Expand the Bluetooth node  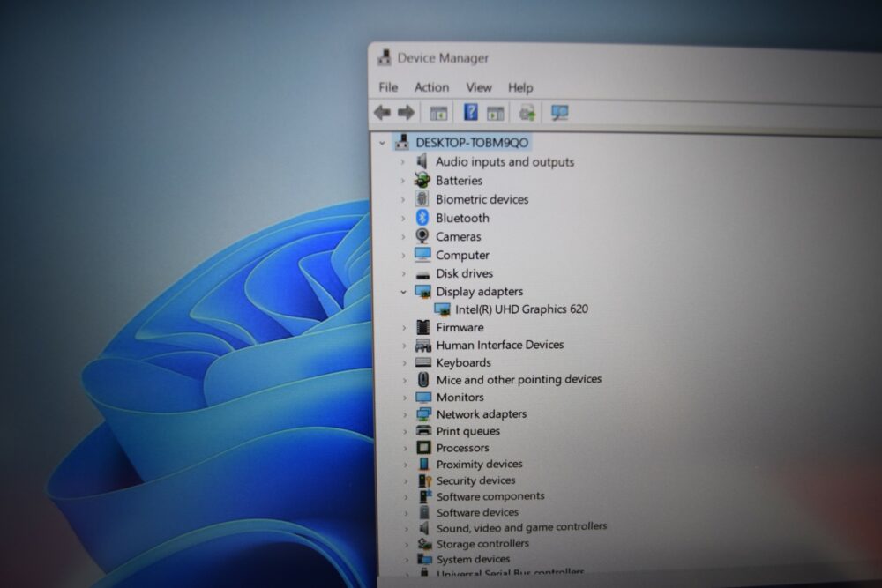pos(403,218)
